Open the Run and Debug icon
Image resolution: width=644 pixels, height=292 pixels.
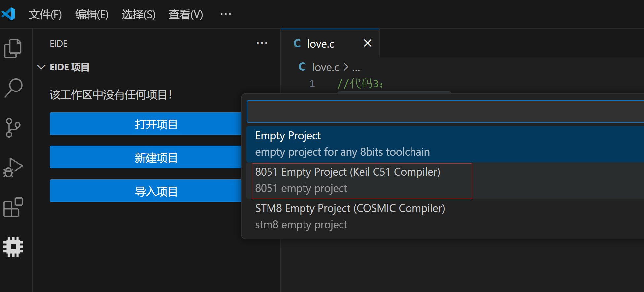pyautogui.click(x=13, y=167)
